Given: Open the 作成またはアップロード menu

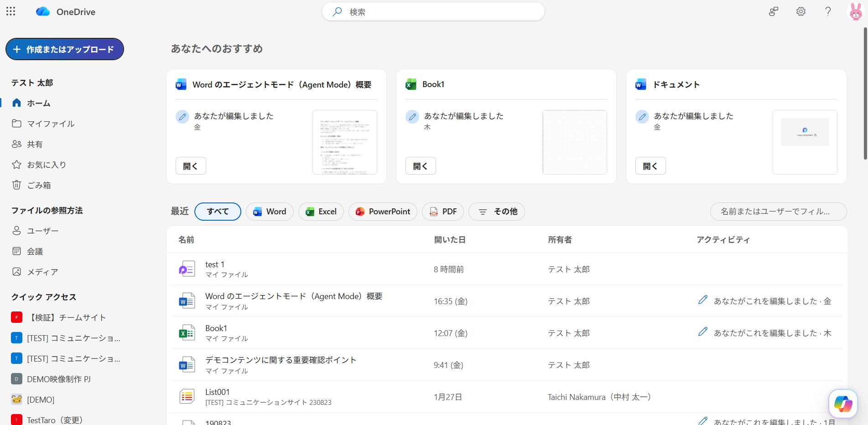Looking at the screenshot, I should point(65,49).
